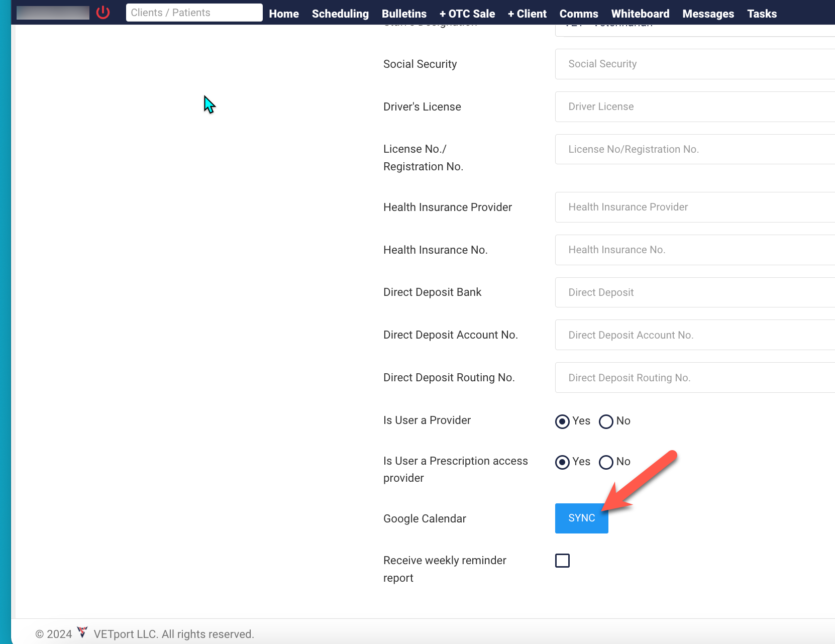Select Yes for Prescription access provider
835x644 pixels.
click(x=562, y=462)
